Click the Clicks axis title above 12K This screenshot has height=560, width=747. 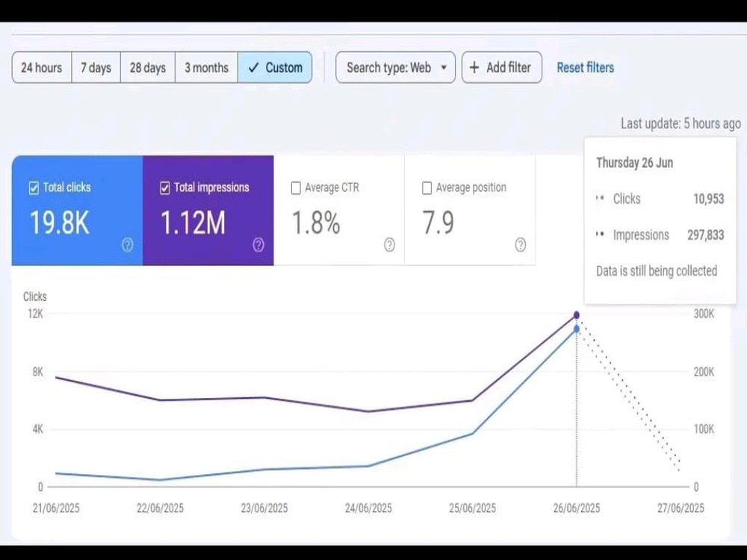click(35, 296)
